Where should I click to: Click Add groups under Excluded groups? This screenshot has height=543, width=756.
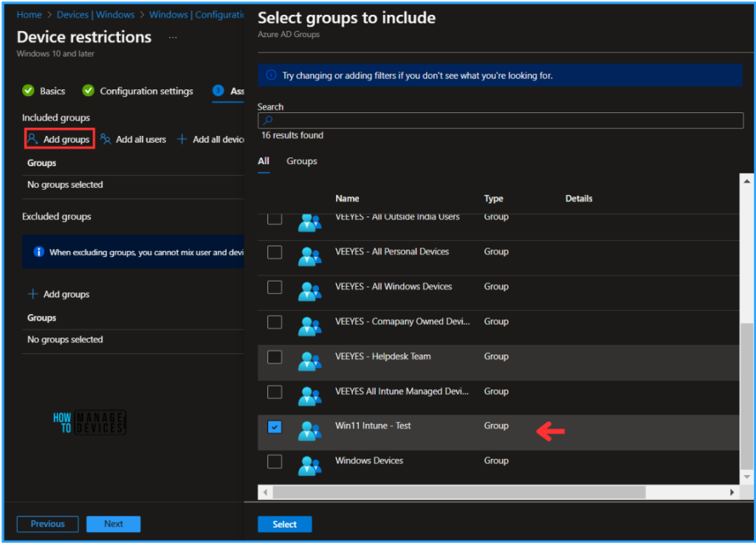(58, 294)
